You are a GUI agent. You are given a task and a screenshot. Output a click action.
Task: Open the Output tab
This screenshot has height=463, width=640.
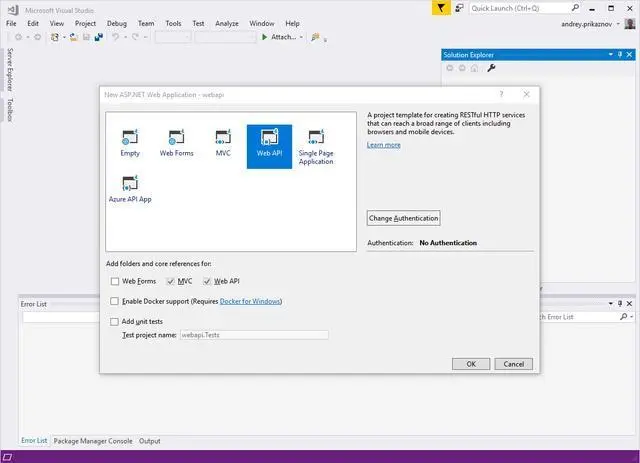pyautogui.click(x=149, y=441)
